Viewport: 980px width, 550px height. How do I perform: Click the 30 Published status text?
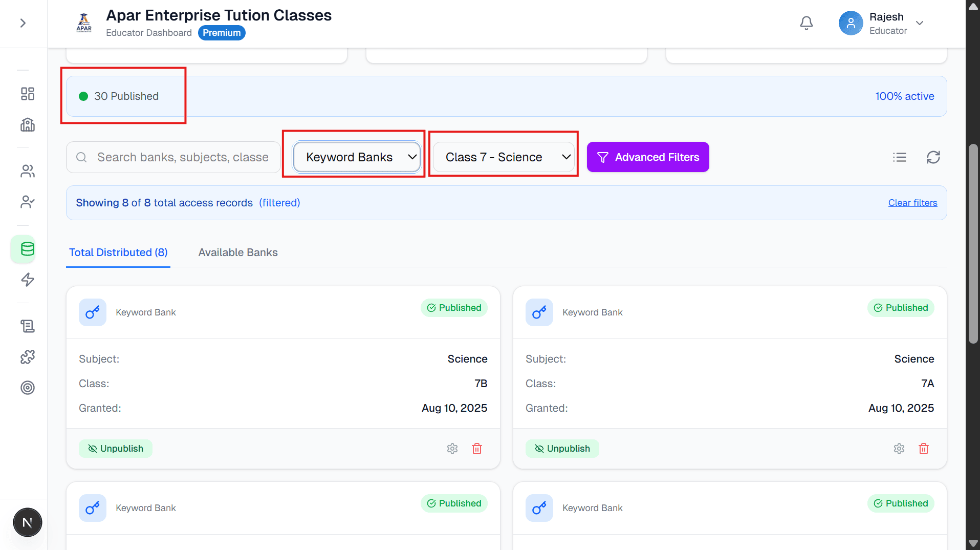(126, 96)
